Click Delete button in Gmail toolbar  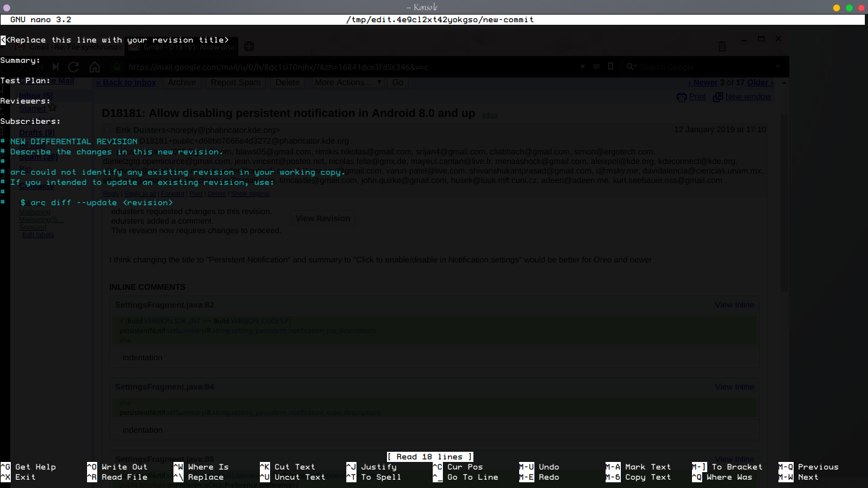[287, 82]
